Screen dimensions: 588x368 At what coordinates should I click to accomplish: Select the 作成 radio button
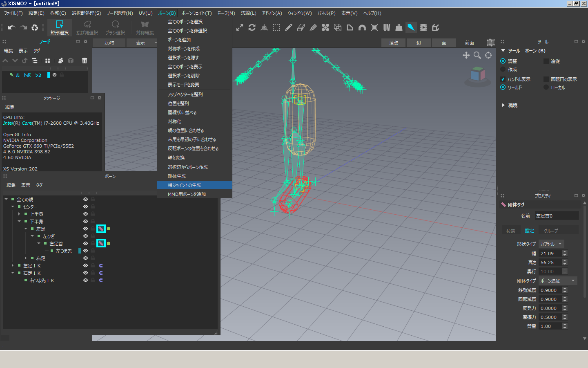click(x=503, y=69)
